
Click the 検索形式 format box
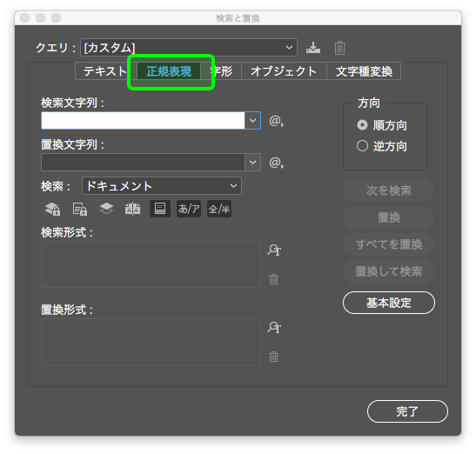coord(151,264)
